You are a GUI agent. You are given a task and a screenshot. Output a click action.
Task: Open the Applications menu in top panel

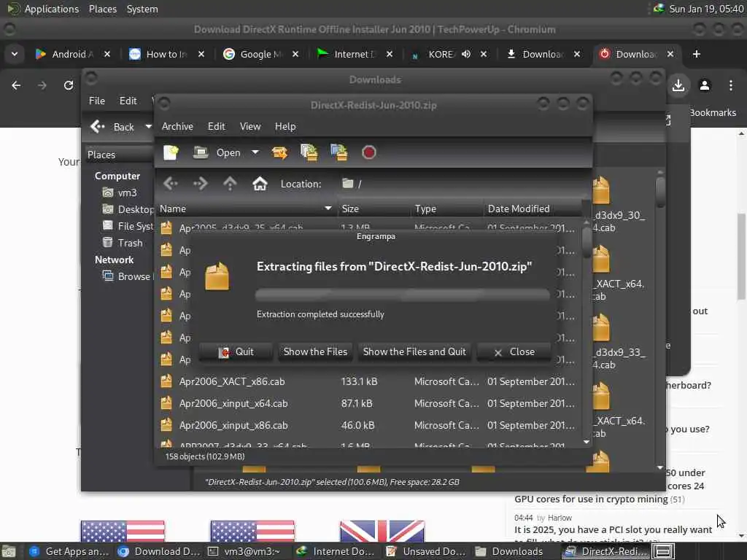click(x=43, y=9)
